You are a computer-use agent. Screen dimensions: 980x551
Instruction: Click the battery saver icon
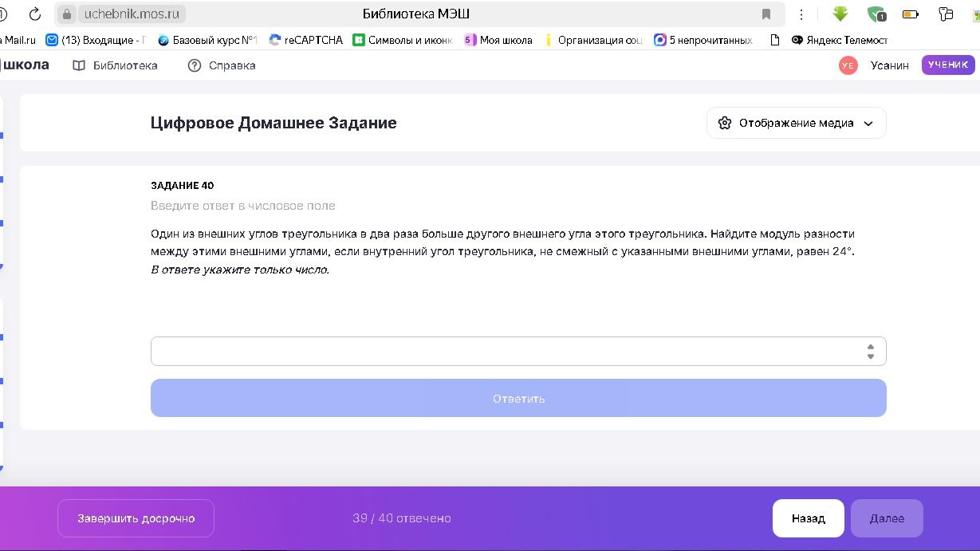911,14
